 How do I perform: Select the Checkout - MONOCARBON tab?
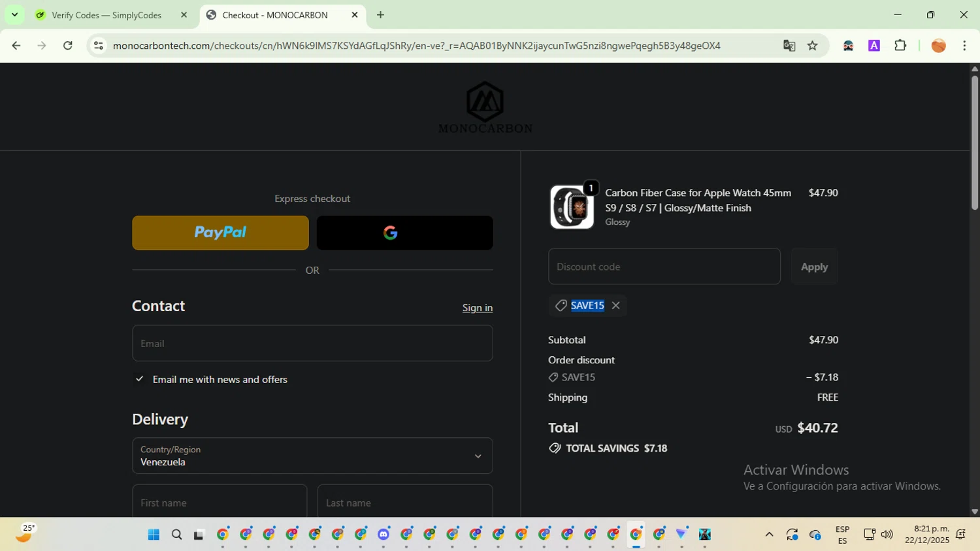click(x=274, y=15)
